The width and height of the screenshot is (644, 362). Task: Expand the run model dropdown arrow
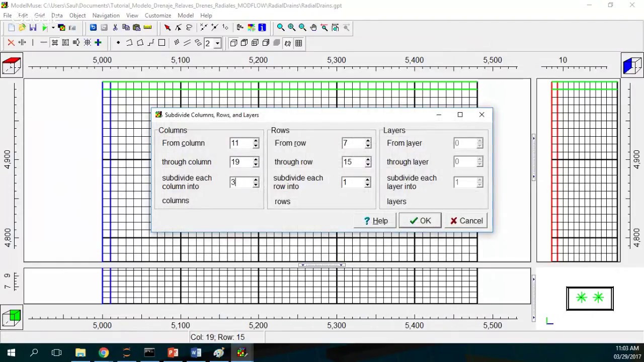(x=53, y=28)
